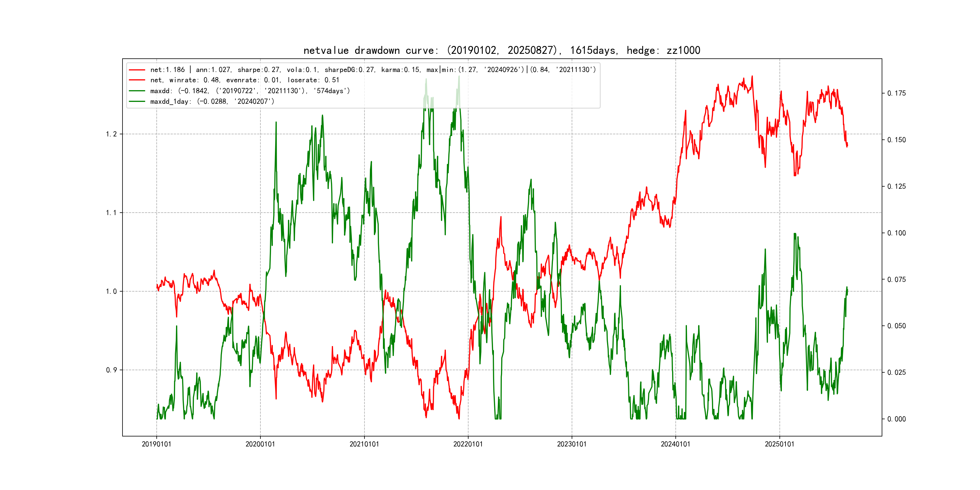Click the red net line legend swatch
Viewport: 980px width, 490px height.
coord(137,70)
